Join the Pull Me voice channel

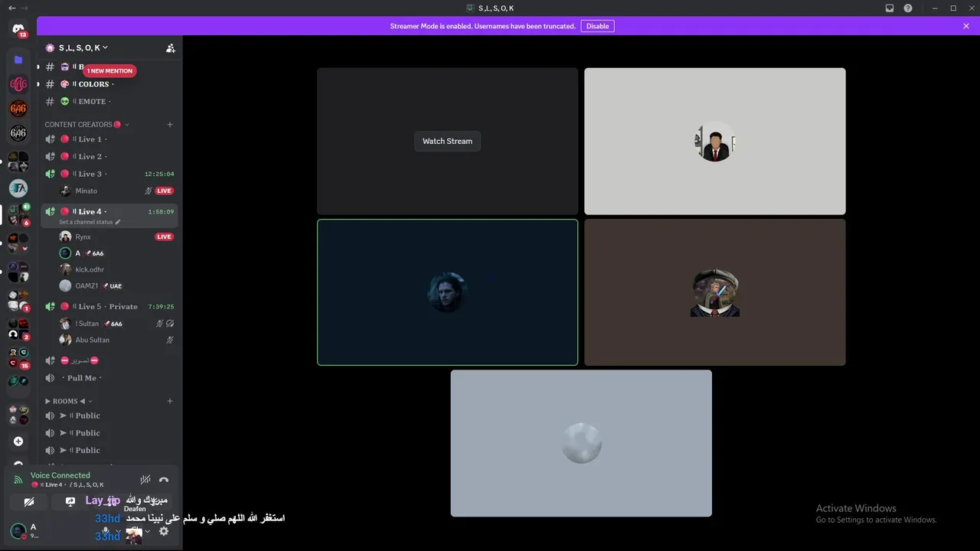107,378
